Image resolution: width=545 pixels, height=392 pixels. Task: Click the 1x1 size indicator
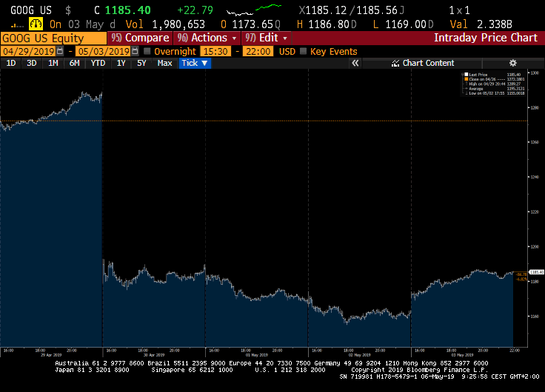459,10
